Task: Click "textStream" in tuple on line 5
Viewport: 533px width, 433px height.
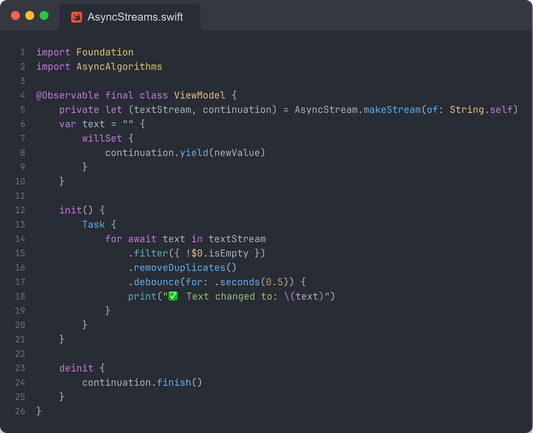Action: (x=162, y=110)
